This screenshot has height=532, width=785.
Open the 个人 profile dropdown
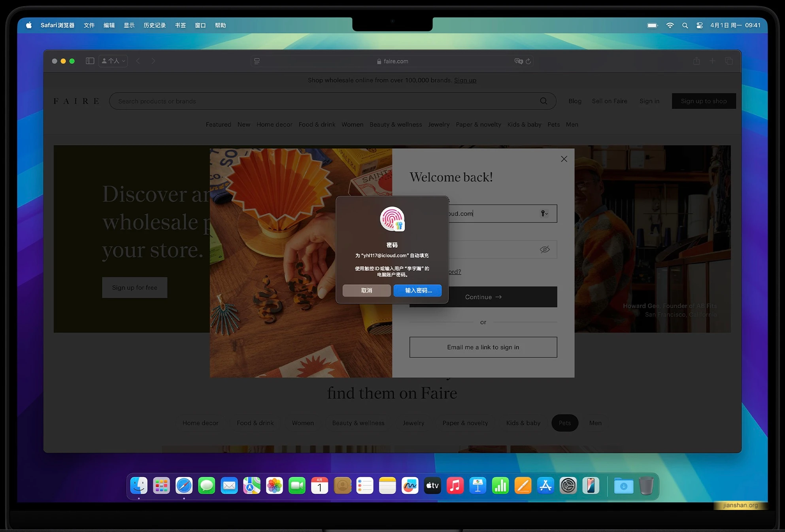tap(113, 61)
